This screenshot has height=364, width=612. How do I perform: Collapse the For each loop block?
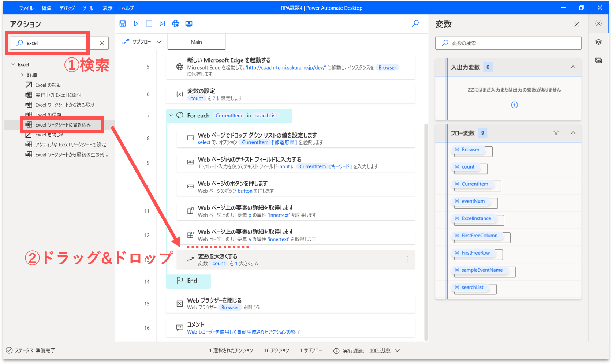[171, 116]
